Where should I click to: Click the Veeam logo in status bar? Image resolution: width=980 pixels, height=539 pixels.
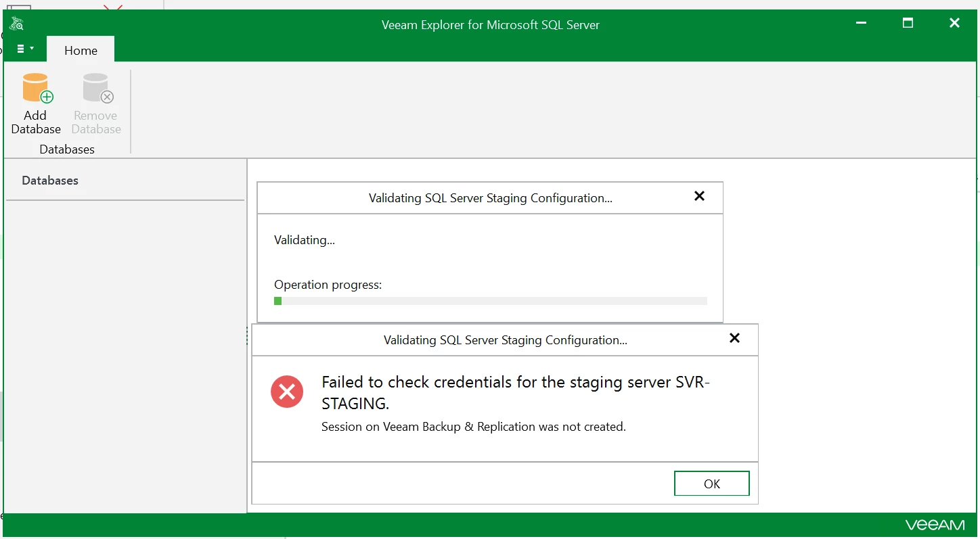point(935,525)
